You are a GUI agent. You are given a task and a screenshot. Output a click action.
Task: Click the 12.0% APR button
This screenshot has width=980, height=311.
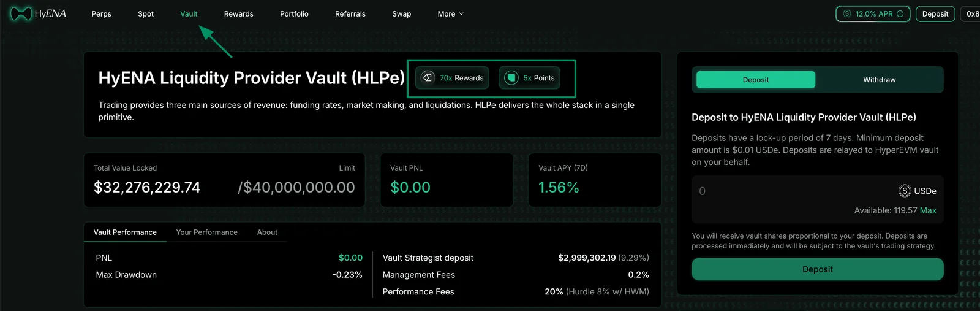[873, 14]
